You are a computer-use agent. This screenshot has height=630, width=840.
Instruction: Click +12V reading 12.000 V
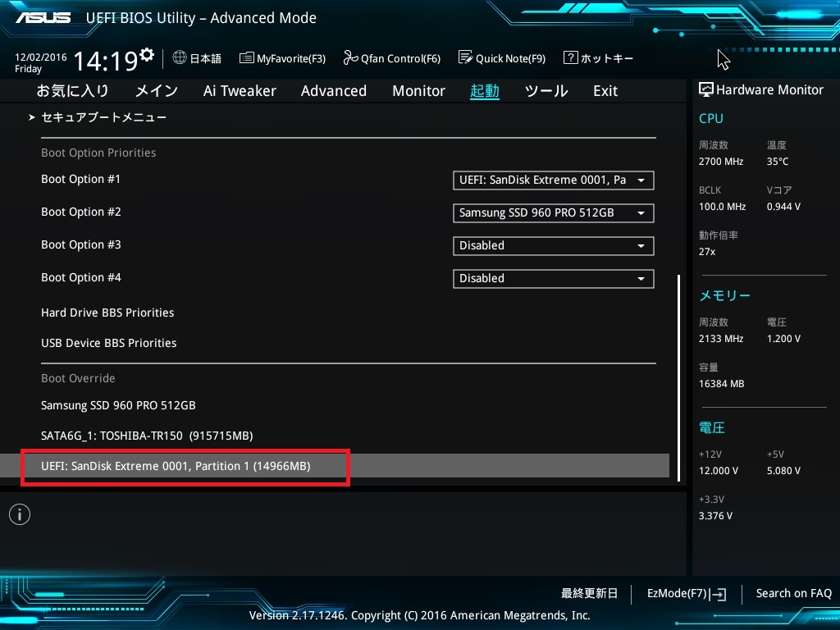pyautogui.click(x=719, y=471)
